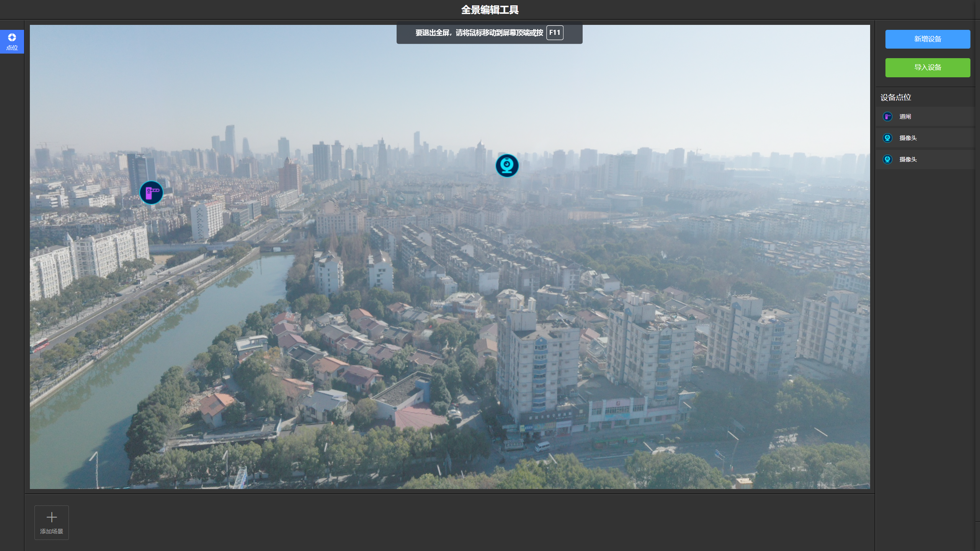Click the first 摄像头 camera icon in list
This screenshot has height=551, width=980.
[887, 138]
